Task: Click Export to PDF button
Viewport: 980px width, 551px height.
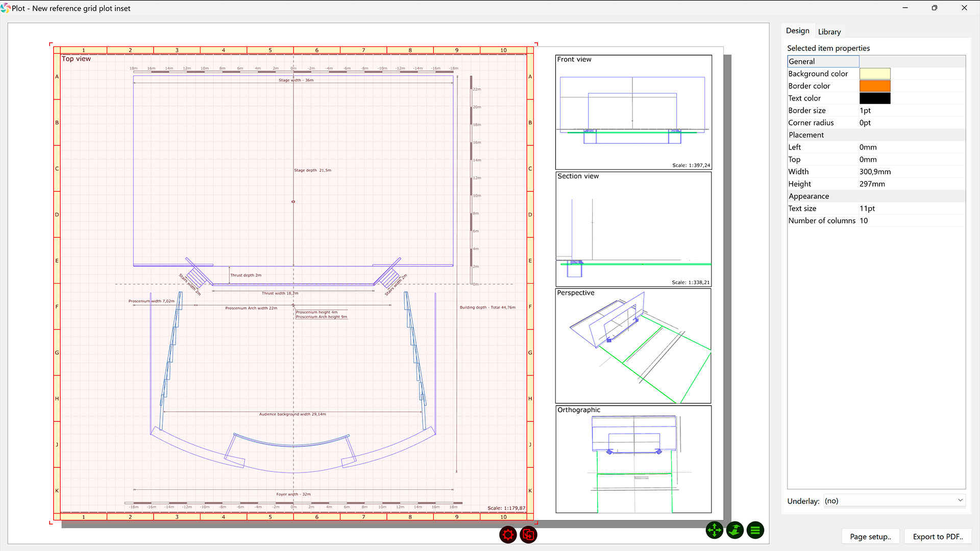Action: [x=938, y=537]
